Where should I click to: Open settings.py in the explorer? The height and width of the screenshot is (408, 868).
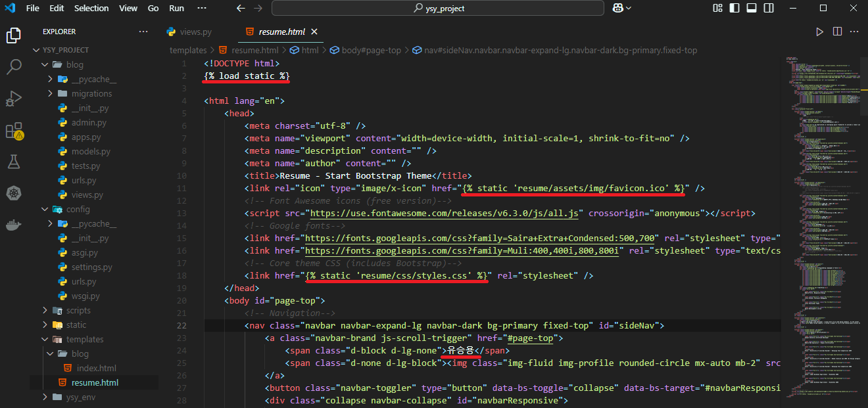(92, 267)
